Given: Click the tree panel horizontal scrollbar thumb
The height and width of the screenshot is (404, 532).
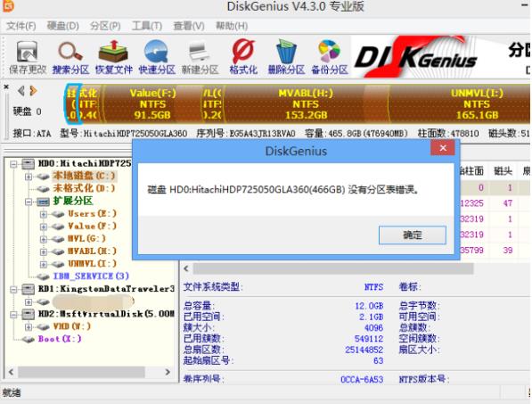Looking at the screenshot, I should (x=81, y=372).
